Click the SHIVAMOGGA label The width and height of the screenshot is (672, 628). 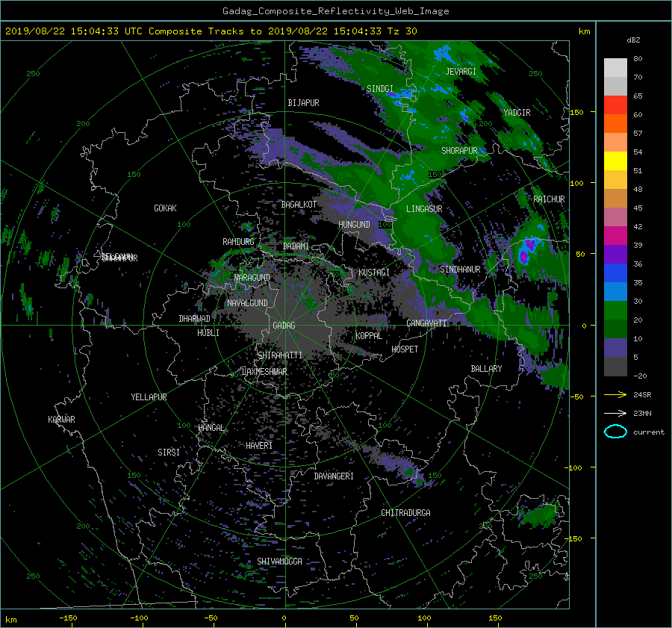coord(279,562)
